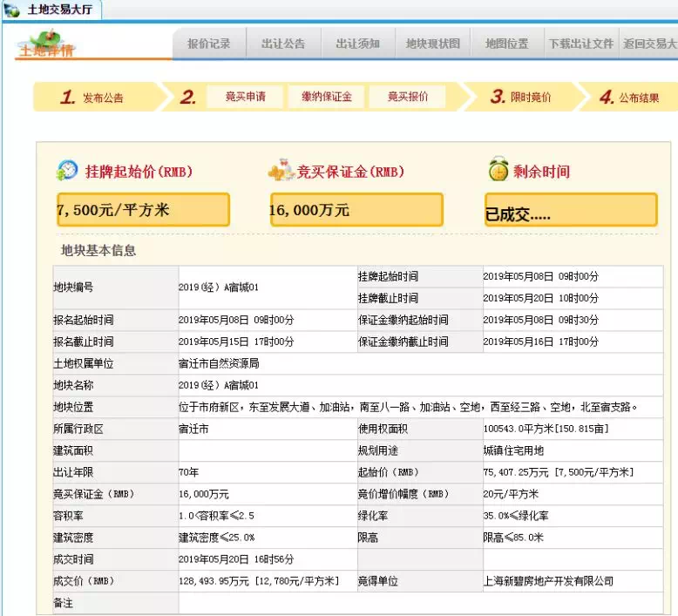Viewport: 678px width, 616px height.
Task: Select step 3 限时竞价
Action: click(x=521, y=98)
